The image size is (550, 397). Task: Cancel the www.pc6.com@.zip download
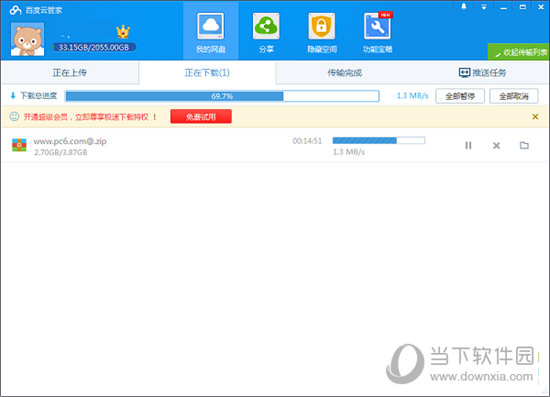(x=496, y=145)
